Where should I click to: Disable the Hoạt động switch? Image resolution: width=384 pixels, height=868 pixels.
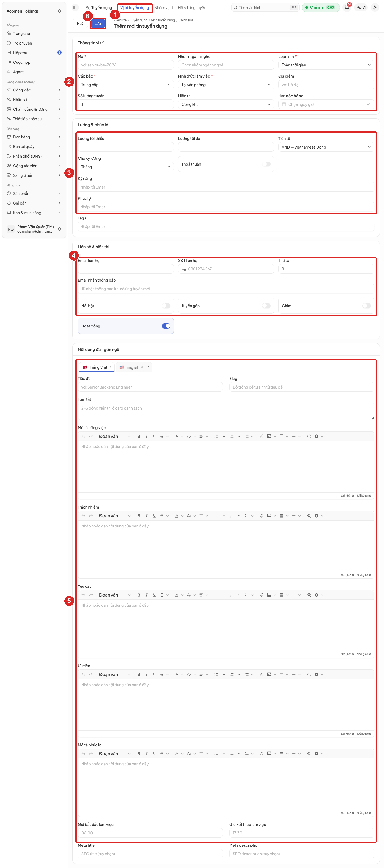(x=166, y=326)
